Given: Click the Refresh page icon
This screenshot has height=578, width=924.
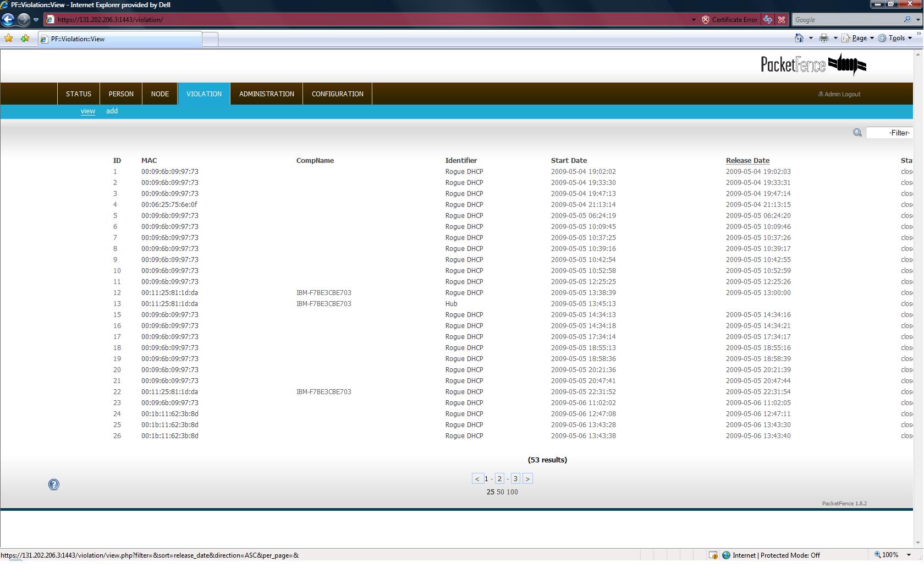Looking at the screenshot, I should (x=768, y=20).
